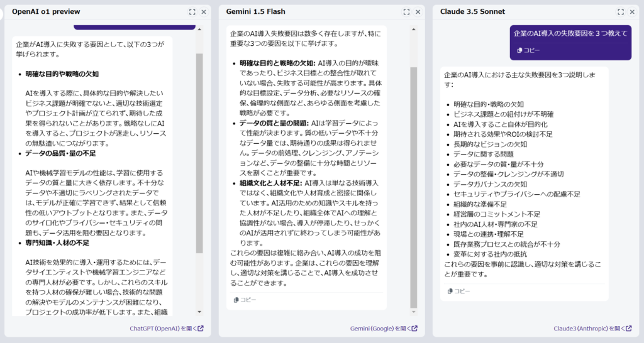
Task: Maximize the Gemini 1.5 Flash panel
Action: [x=406, y=12]
